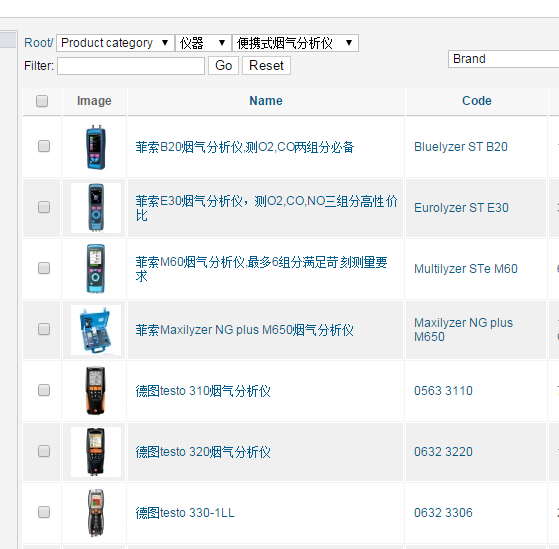Toggle the select-all checkbox in table header
Image resolution: width=559 pixels, height=549 pixels.
[x=42, y=101]
